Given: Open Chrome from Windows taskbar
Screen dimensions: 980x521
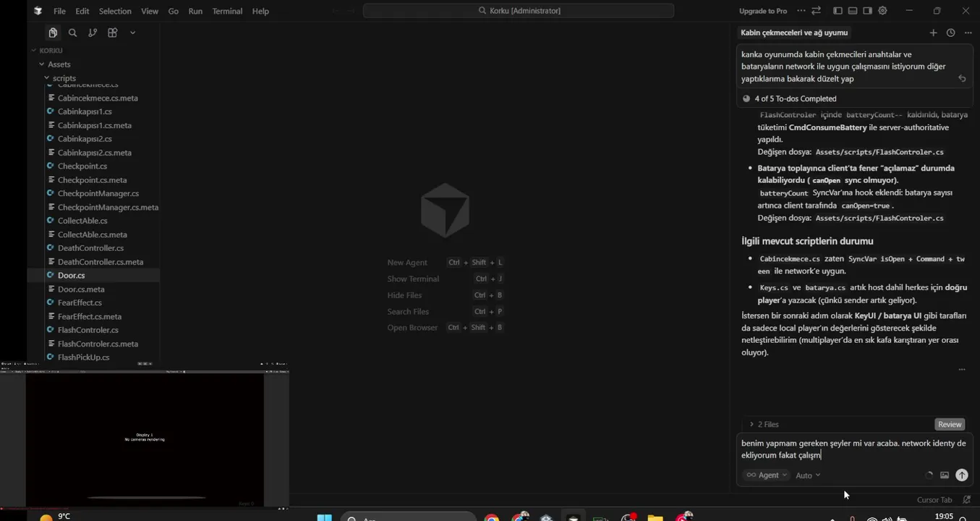Looking at the screenshot, I should coord(492,517).
